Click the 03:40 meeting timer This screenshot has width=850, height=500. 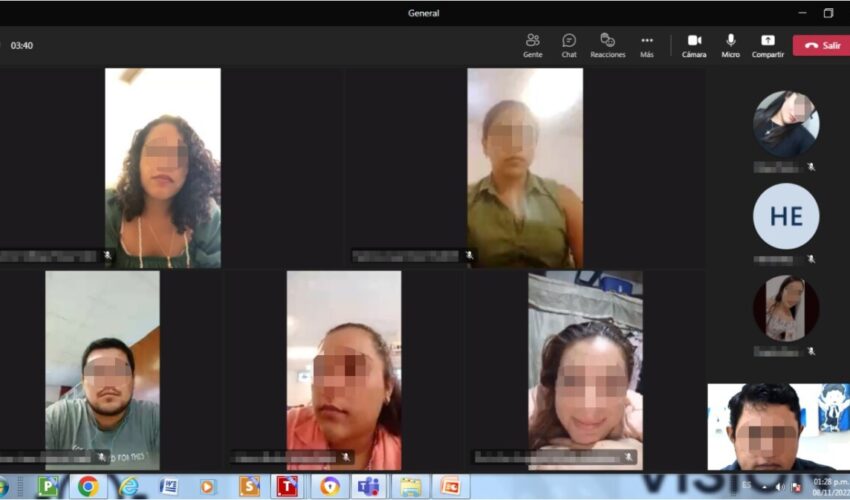point(22,46)
